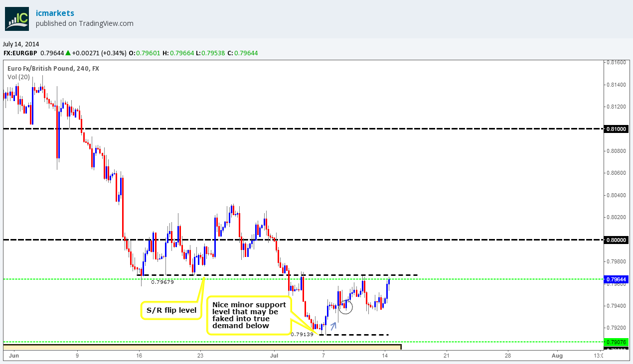Select the circle drawing on the chart
The height and width of the screenshot is (364, 633).
pos(345,306)
